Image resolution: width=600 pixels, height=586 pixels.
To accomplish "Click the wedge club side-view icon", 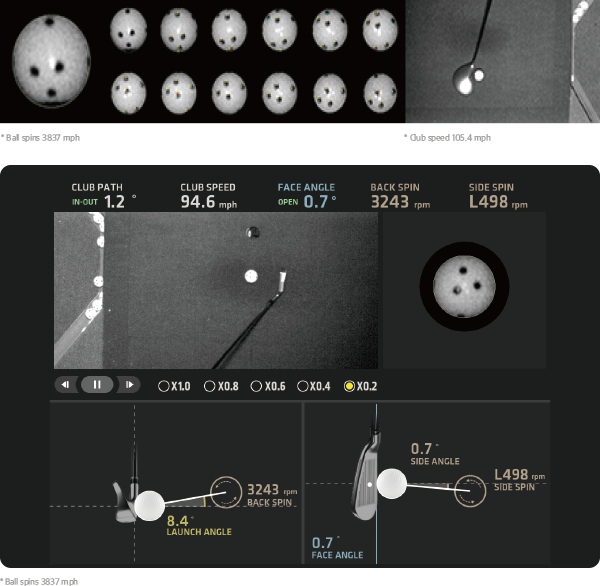I will (x=126, y=484).
